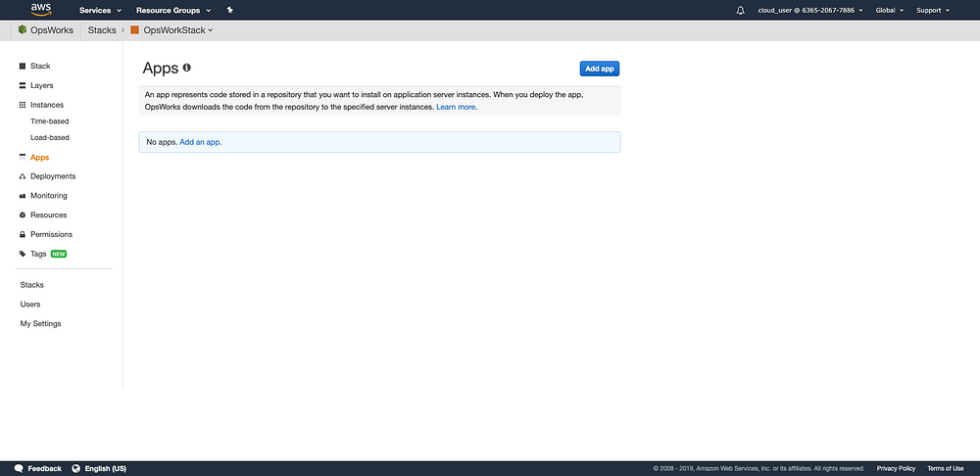This screenshot has width=980, height=476.
Task: Expand the Support dropdown menu
Action: pos(933,10)
